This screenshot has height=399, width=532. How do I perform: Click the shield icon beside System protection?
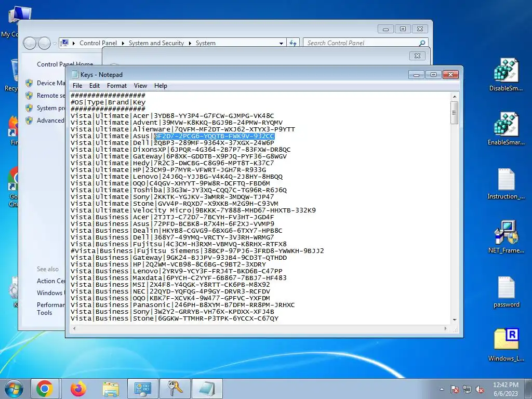click(x=29, y=108)
